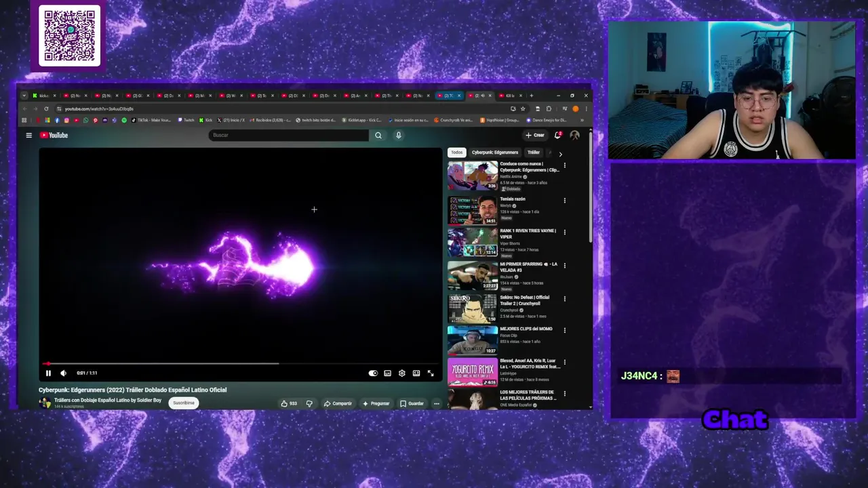This screenshot has width=868, height=488.
Task: Open new browser tab with plus
Action: click(x=531, y=96)
